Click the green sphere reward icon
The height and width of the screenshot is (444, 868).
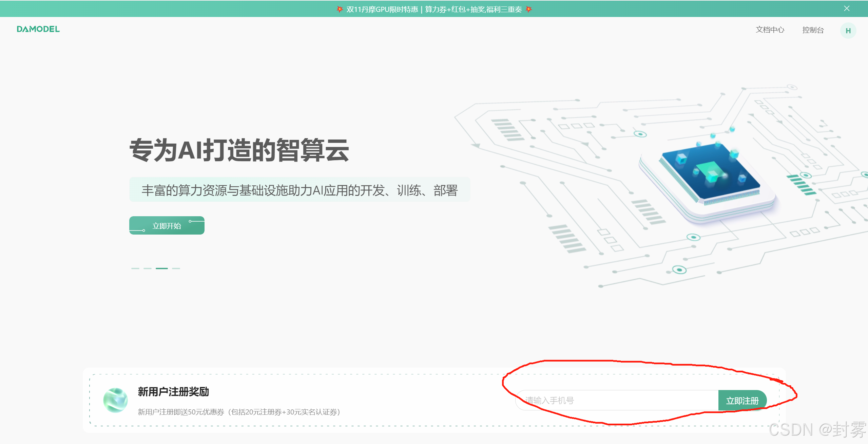tap(115, 400)
